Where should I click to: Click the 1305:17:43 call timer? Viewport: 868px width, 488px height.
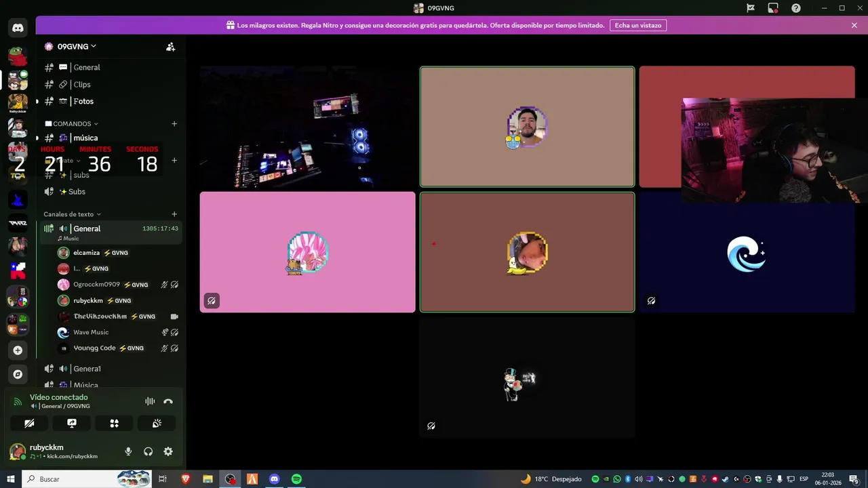point(160,229)
